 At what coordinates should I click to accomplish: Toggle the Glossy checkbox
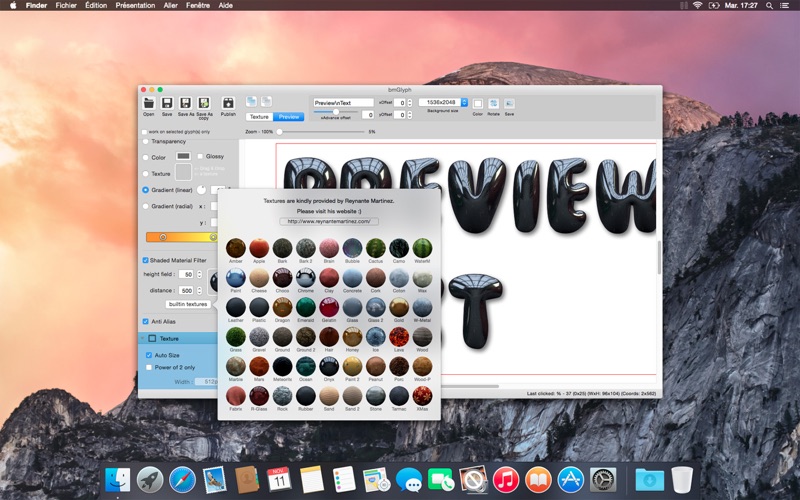200,156
